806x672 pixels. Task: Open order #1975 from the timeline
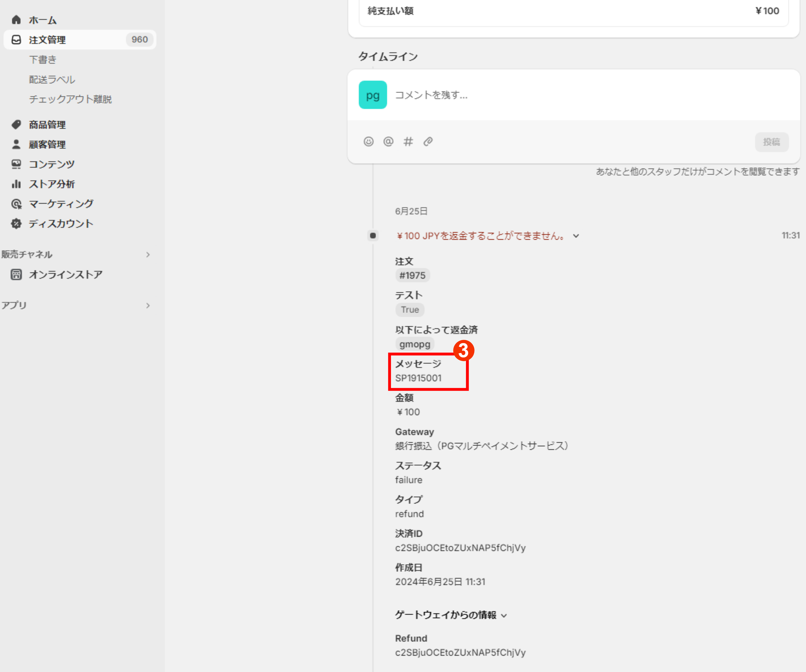tap(412, 275)
